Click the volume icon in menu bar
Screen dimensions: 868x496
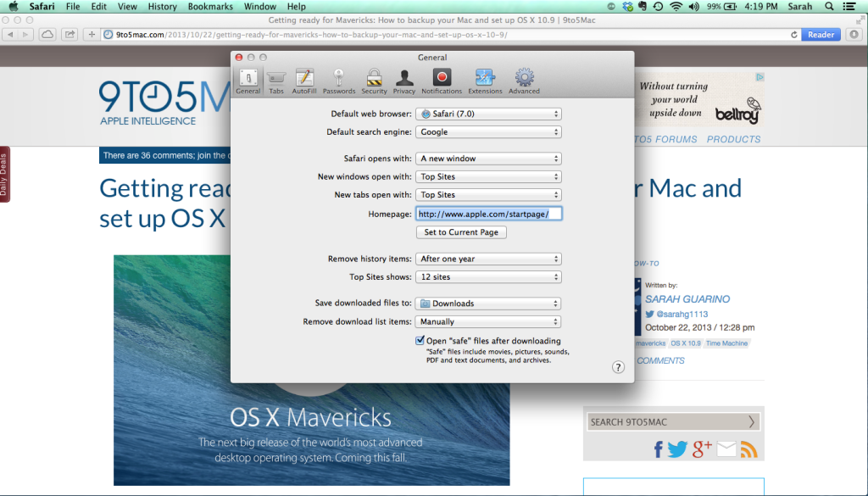(x=693, y=7)
